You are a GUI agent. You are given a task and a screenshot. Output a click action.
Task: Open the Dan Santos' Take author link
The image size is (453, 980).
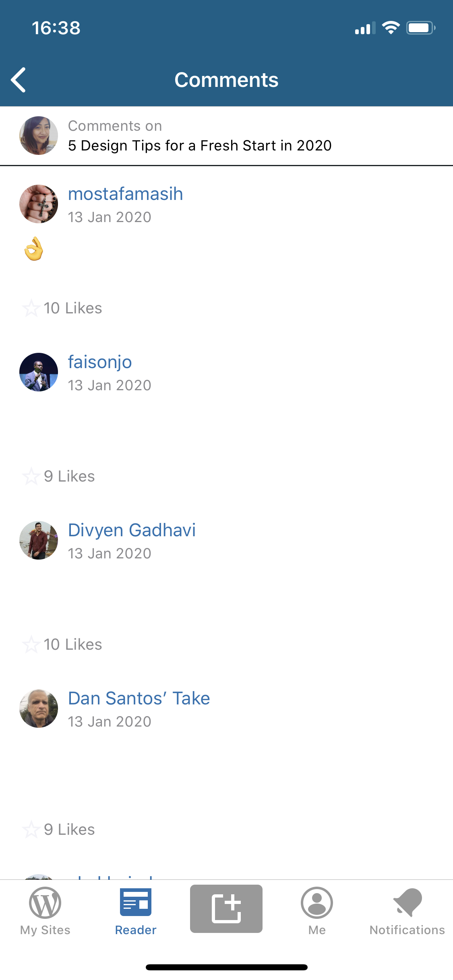[x=139, y=698]
